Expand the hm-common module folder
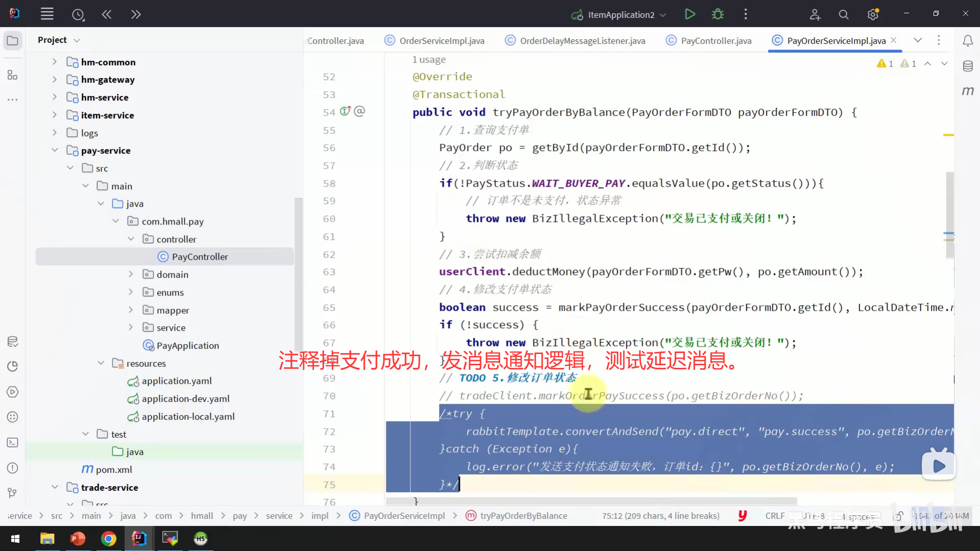 click(55, 62)
